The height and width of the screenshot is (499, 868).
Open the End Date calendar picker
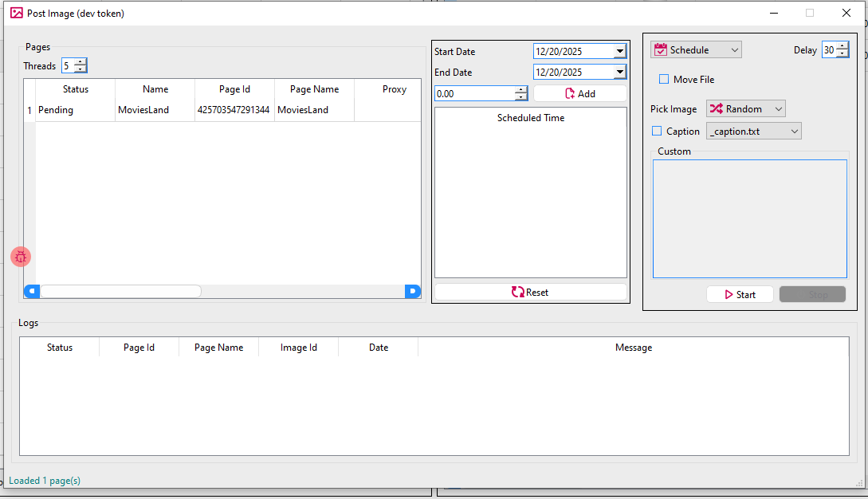point(620,73)
